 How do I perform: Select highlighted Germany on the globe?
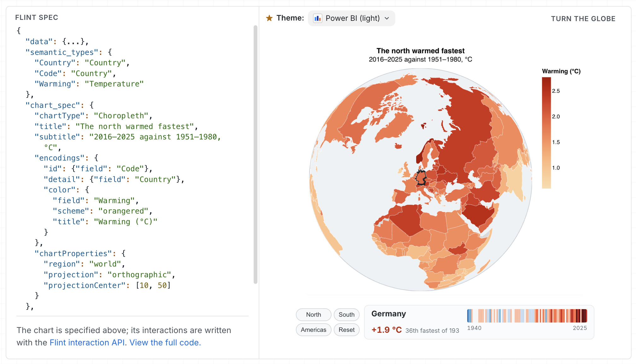421,178
